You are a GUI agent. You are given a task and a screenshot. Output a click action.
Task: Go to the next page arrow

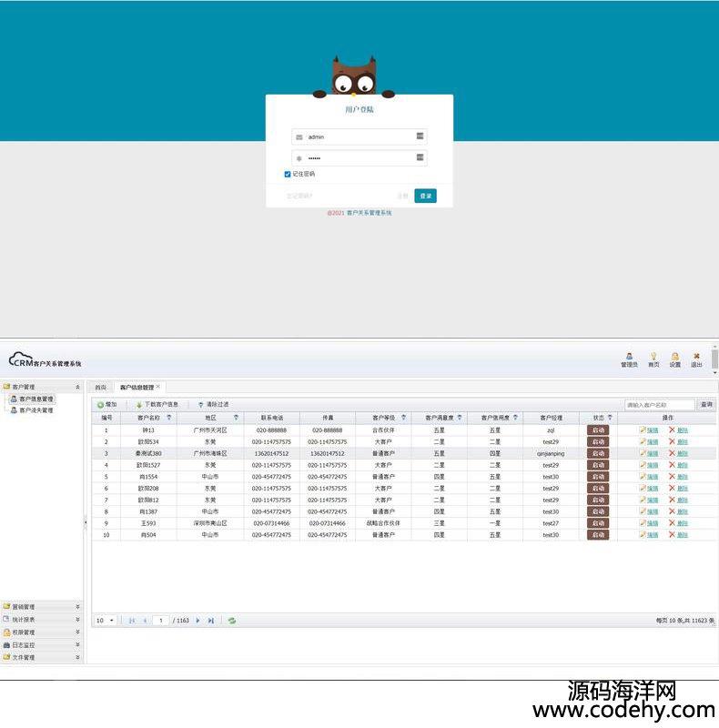[x=198, y=621]
